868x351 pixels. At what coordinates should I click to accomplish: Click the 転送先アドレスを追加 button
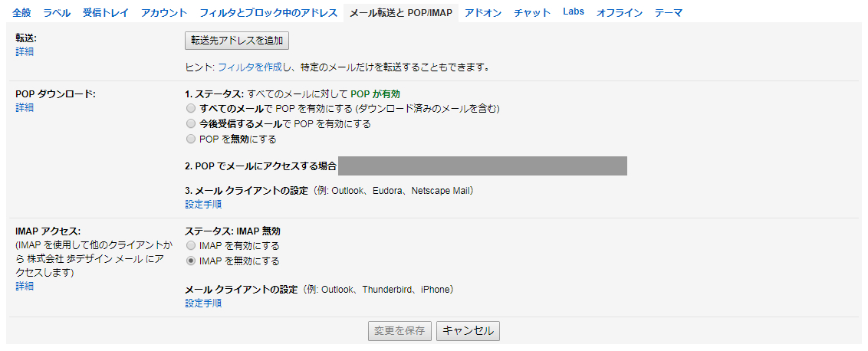[237, 41]
